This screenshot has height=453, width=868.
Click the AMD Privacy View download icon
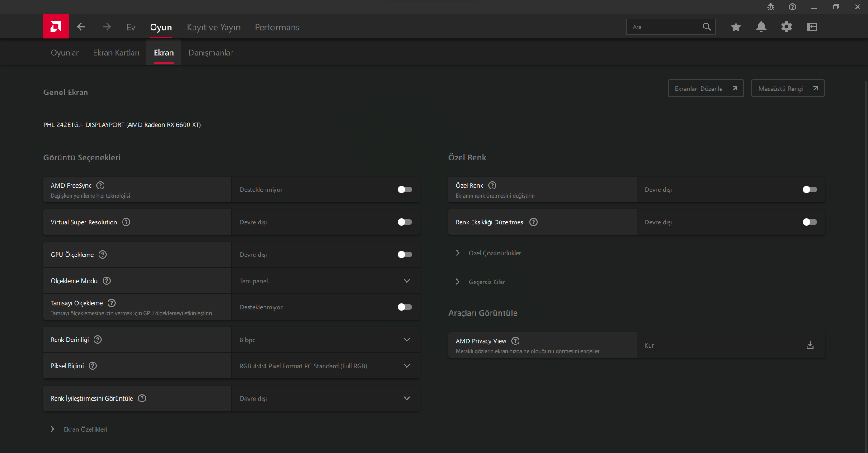click(810, 345)
